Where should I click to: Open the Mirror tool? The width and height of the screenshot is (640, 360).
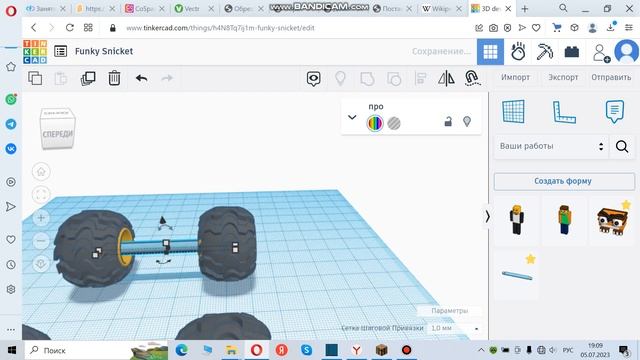click(446, 78)
